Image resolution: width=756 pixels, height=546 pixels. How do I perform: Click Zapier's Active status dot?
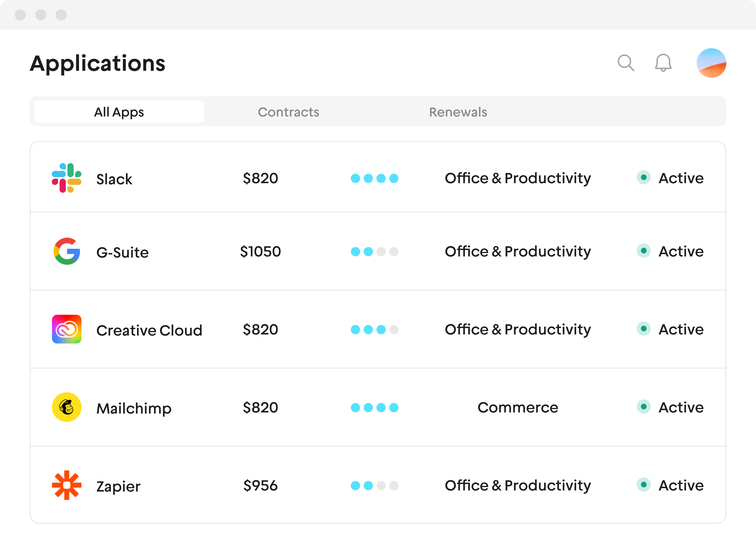644,485
